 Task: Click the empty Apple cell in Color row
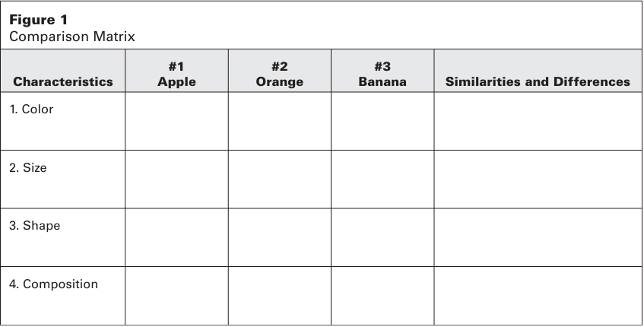point(176,121)
